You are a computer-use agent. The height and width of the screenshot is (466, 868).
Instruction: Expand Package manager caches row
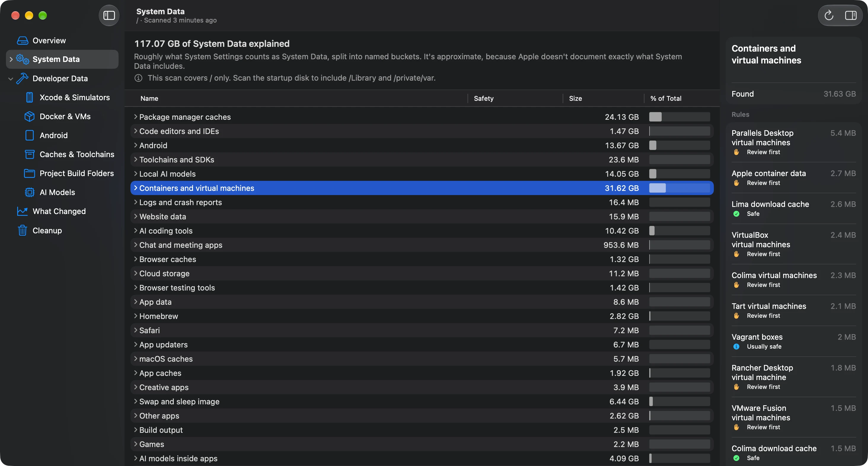[135, 116]
